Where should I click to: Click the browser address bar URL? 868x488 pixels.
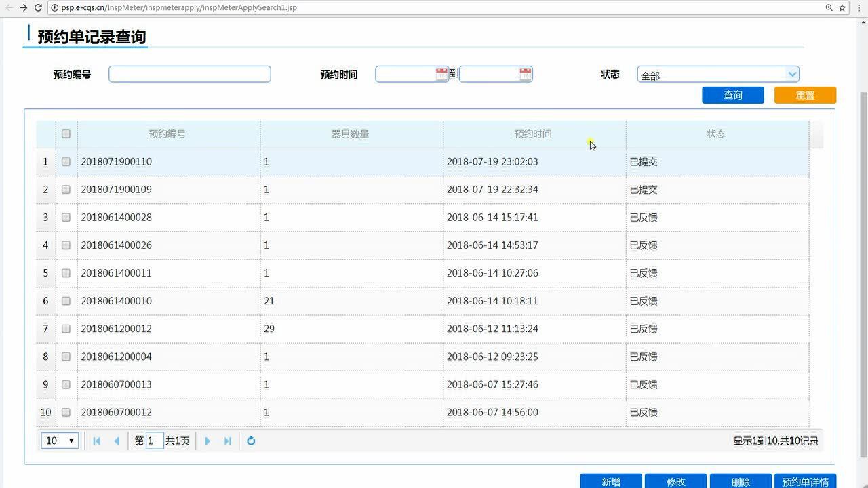coord(179,7)
